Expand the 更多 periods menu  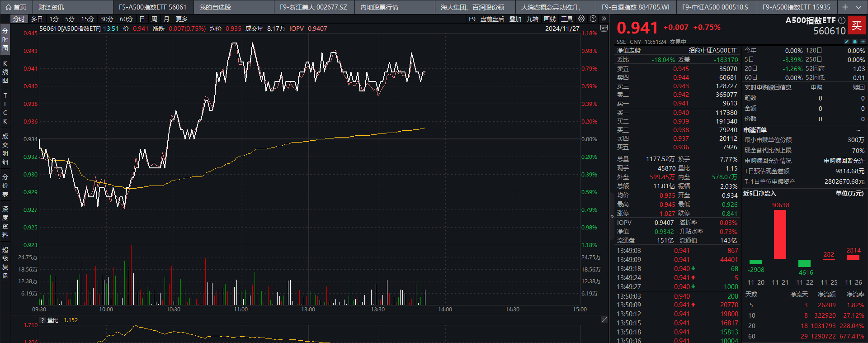pos(181,19)
